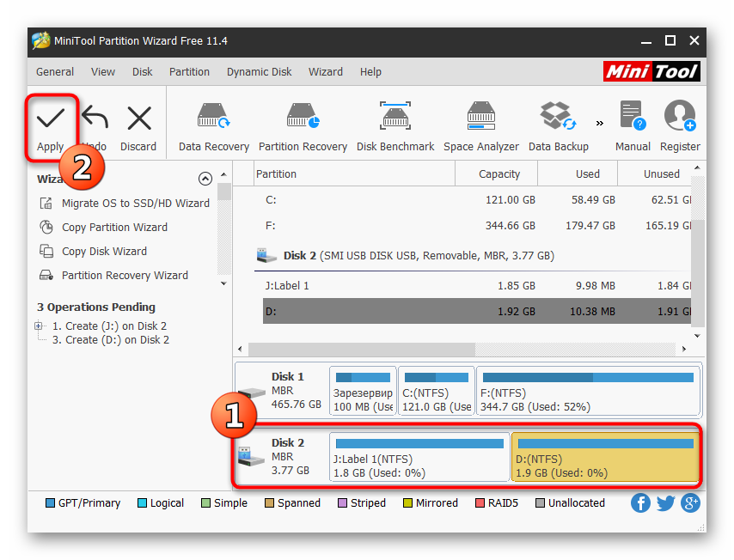
Task: Select the J:Label 1 partition block on Disk 2
Action: click(419, 457)
